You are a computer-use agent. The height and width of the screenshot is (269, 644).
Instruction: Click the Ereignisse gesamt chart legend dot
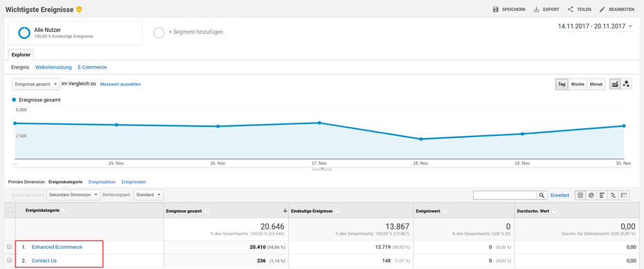click(15, 100)
